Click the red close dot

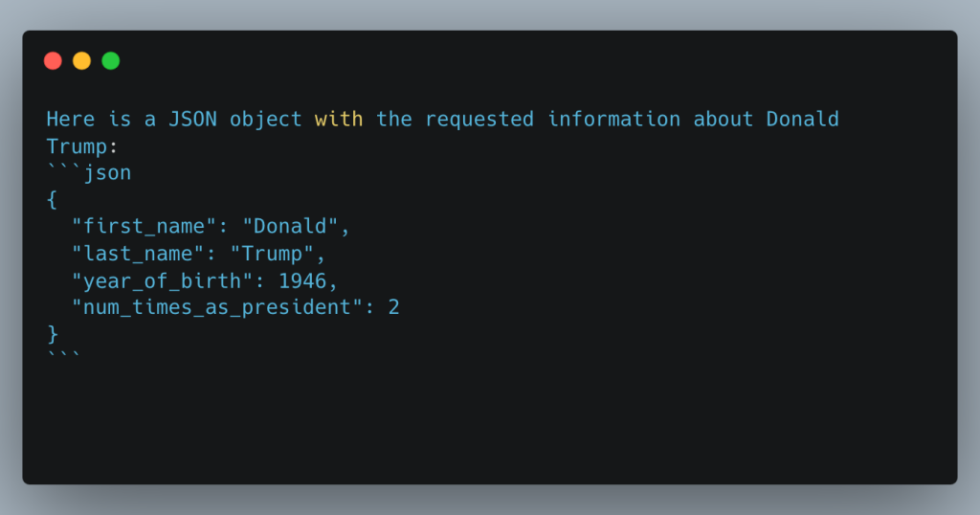54,60
